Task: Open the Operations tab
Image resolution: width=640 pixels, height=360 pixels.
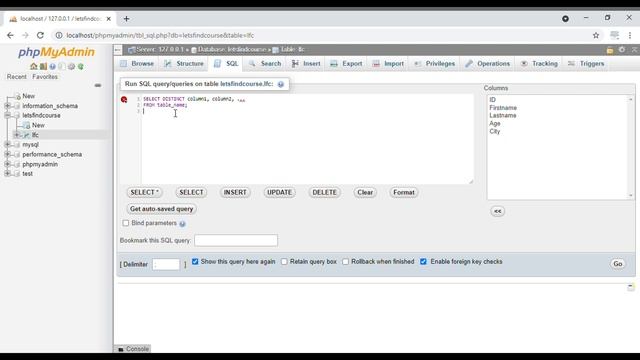Action: click(488, 64)
